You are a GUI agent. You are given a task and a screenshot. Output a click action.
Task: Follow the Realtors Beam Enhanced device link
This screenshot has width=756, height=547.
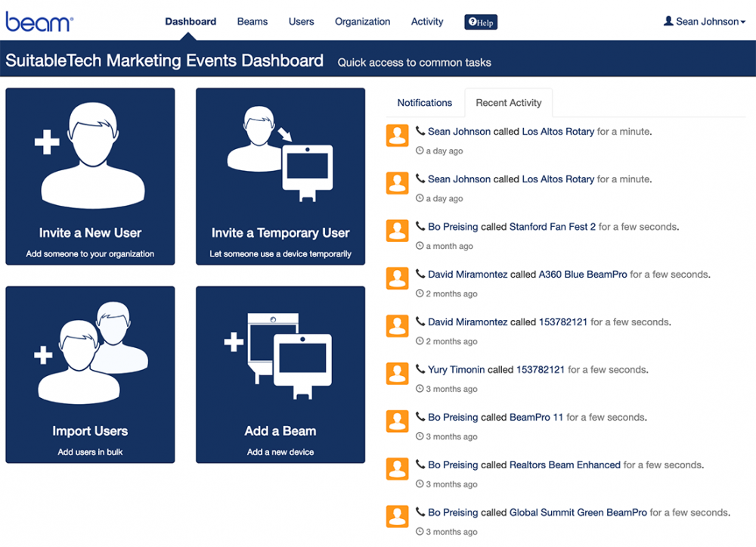point(565,465)
